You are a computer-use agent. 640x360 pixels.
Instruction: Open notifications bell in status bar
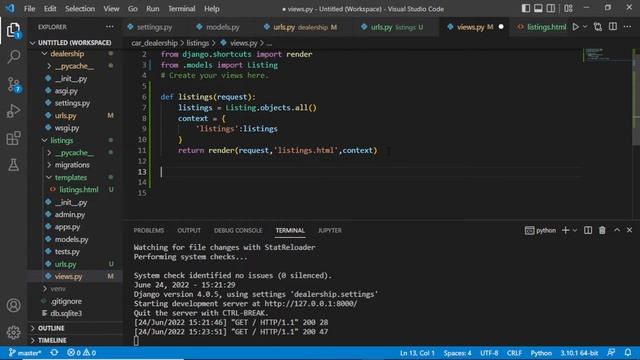pyautogui.click(x=628, y=353)
